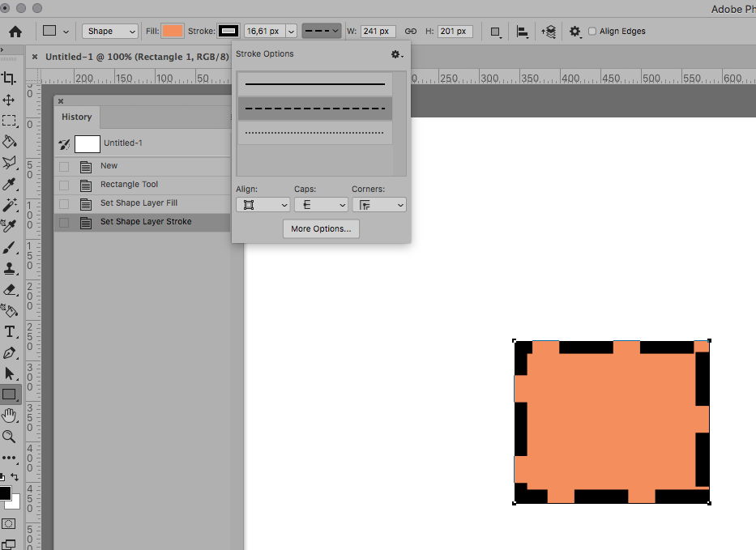756x550 pixels.
Task: Activate the Pen tool
Action: click(x=10, y=353)
